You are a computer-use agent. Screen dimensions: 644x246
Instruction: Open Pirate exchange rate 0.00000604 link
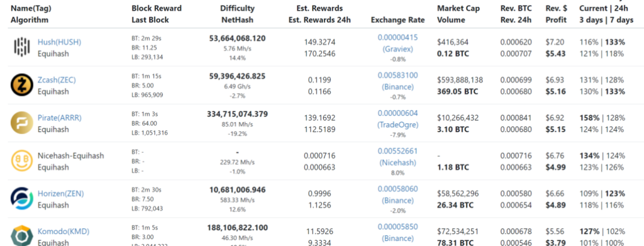coord(397,113)
